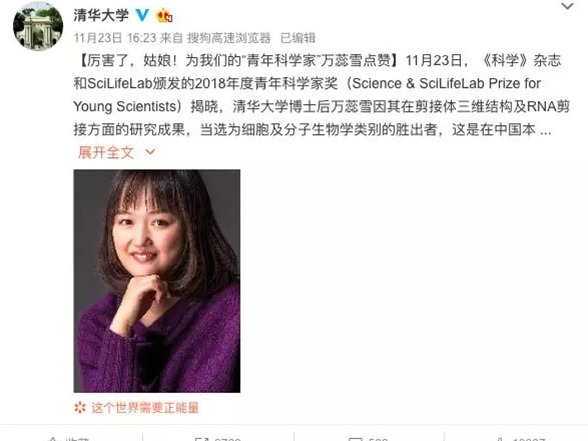Click the 已编辑 edited label
This screenshot has width=588, height=441.
click(x=298, y=38)
